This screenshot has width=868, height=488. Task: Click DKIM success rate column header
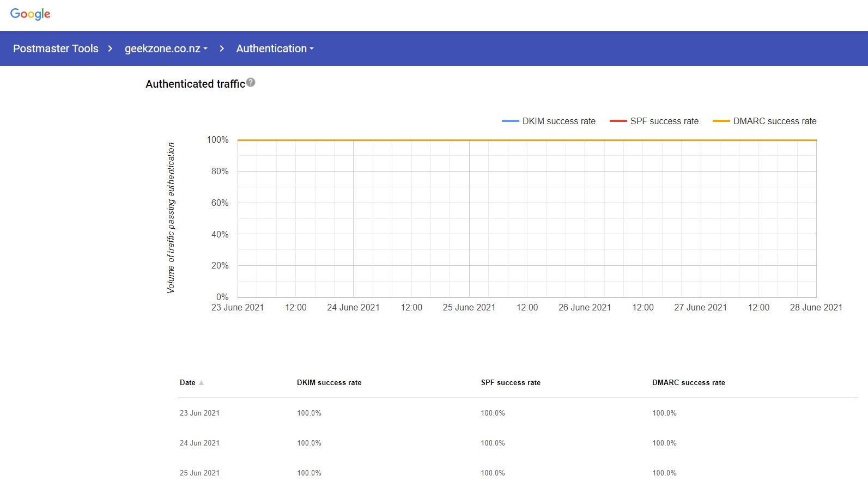point(329,383)
